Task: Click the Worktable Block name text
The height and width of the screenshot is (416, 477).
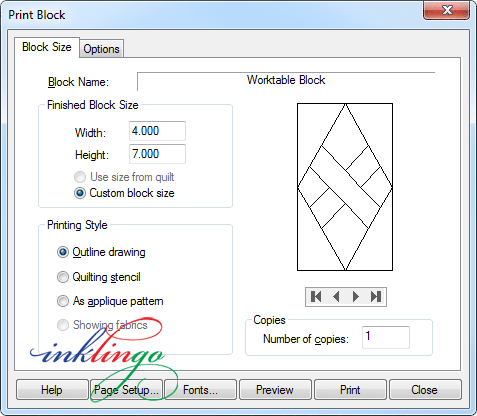Action: [286, 80]
